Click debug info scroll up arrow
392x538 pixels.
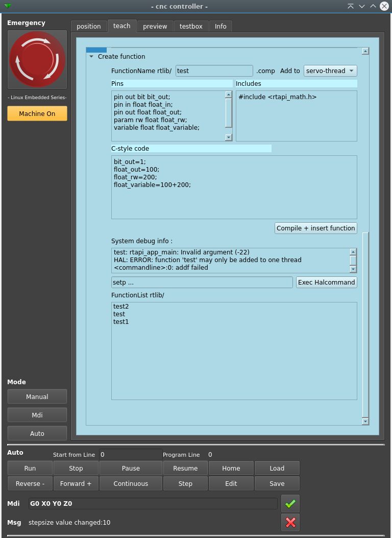tap(353, 252)
